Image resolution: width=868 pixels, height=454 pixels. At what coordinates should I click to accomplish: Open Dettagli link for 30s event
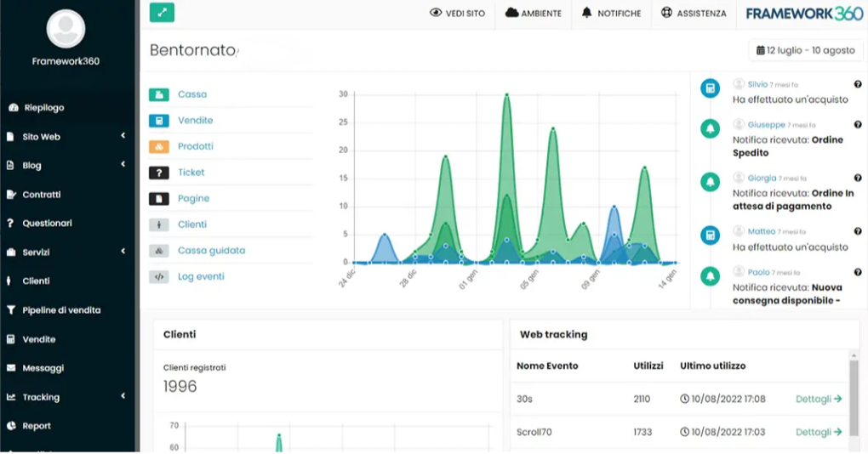click(818, 399)
